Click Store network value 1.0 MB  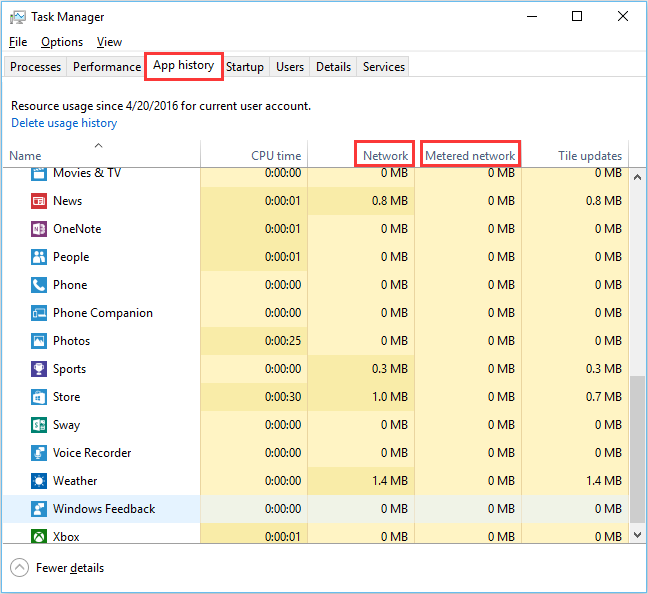coord(390,397)
